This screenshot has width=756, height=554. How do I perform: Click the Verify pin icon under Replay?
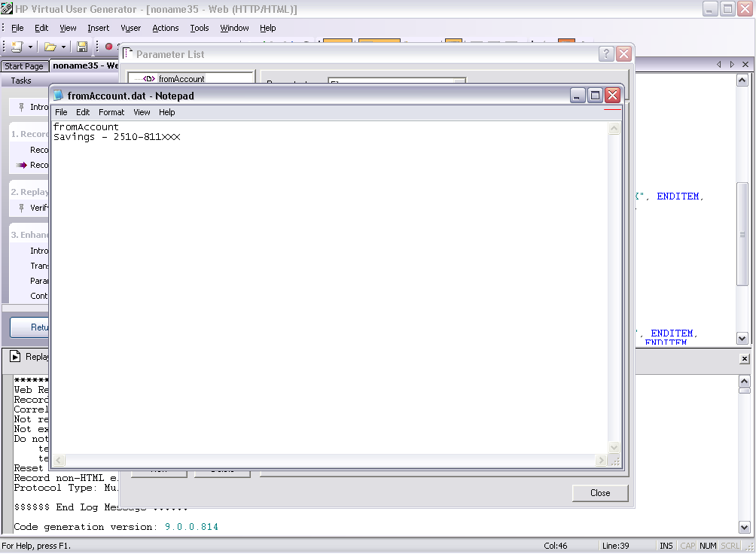pos(21,208)
